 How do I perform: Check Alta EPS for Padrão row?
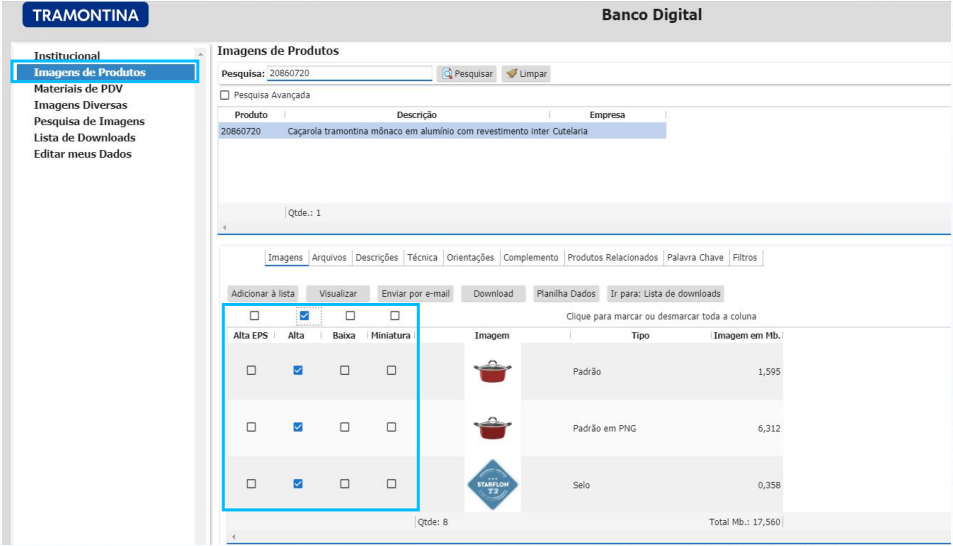251,370
